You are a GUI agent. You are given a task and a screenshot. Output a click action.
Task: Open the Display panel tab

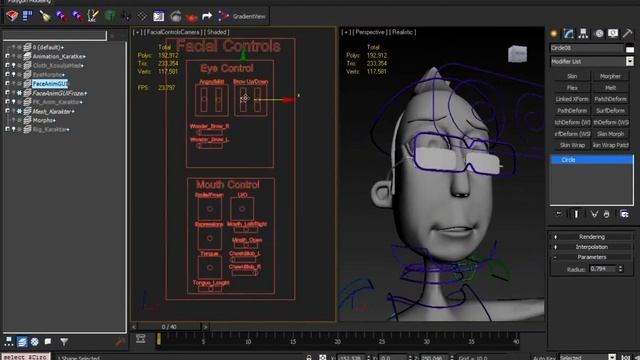(x=613, y=33)
